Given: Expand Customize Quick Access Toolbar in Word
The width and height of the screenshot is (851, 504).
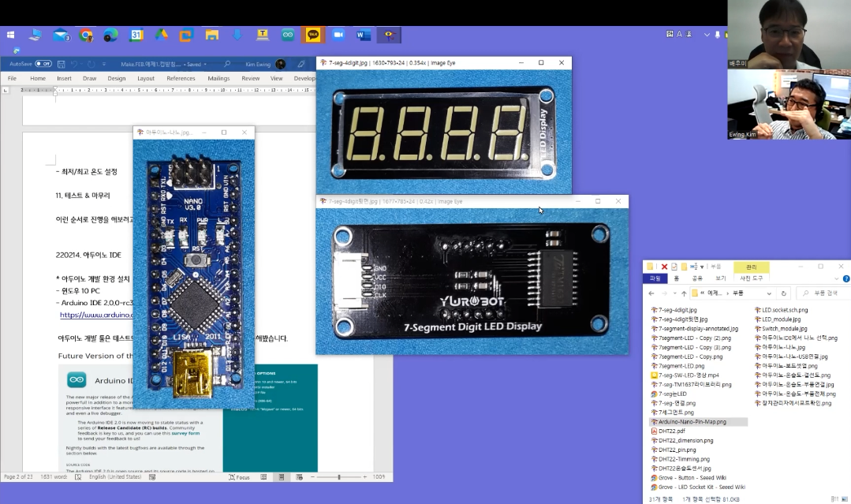Looking at the screenshot, I should coord(103,64).
